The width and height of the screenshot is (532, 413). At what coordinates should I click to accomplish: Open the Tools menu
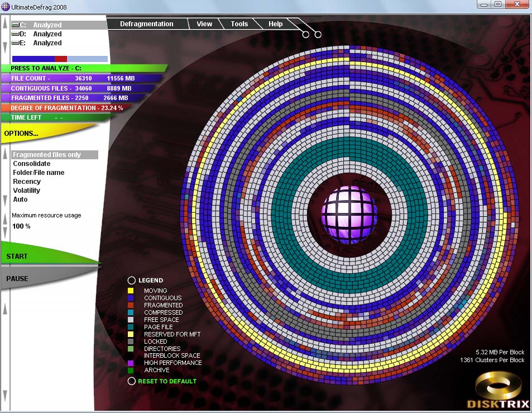tap(239, 24)
